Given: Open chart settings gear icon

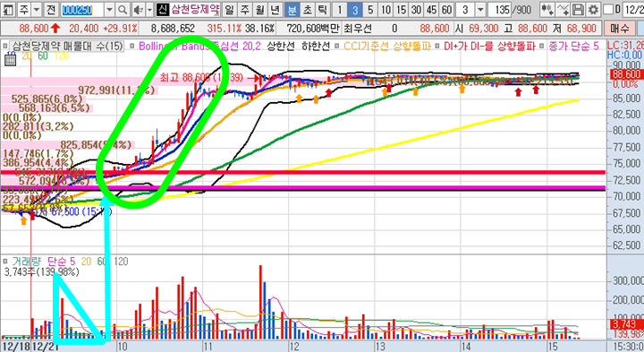Looking at the screenshot, I should [593, 9].
